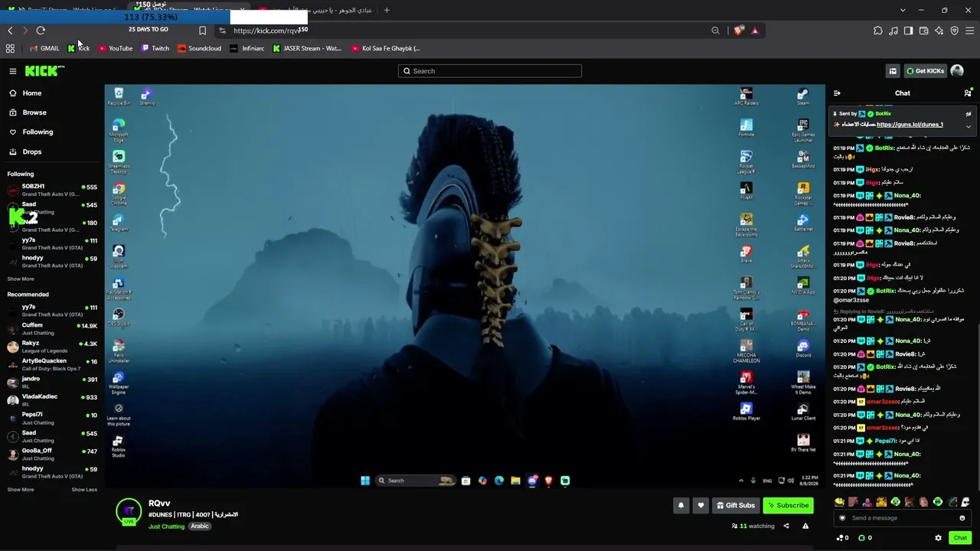The image size is (980, 551).
Task: Follow RQvv with the heart button
Action: point(701,505)
